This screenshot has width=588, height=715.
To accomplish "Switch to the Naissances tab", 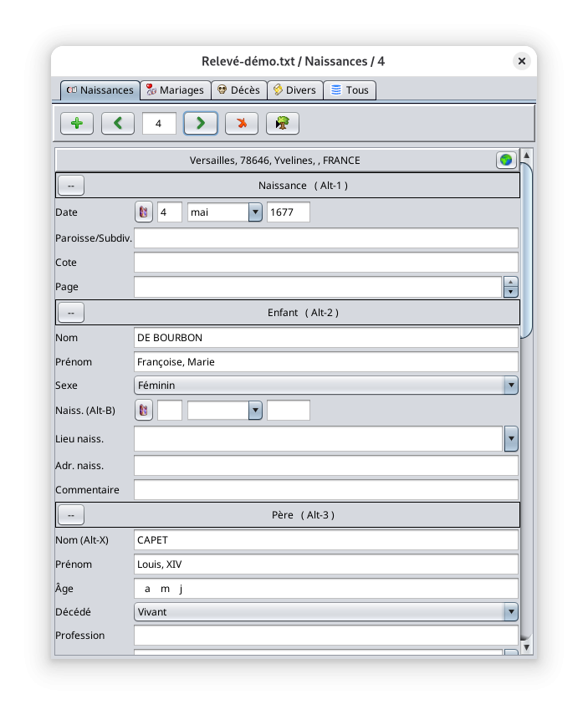I will click(100, 90).
